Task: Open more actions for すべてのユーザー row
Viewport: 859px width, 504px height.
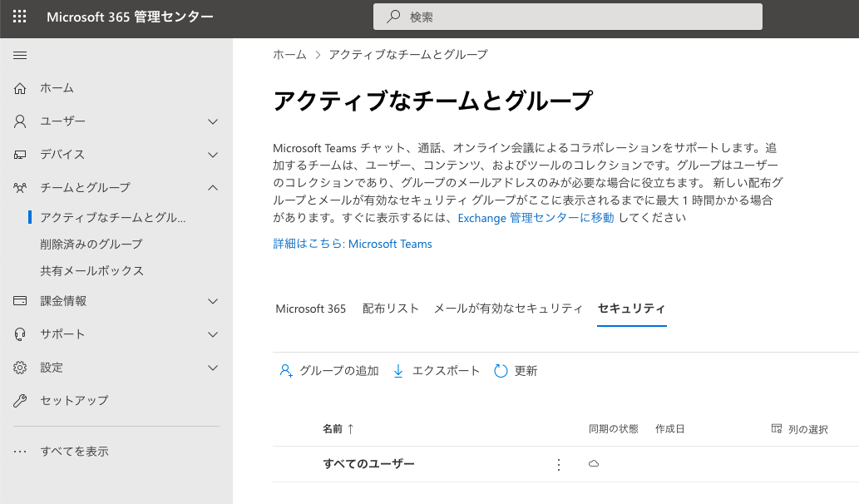Action: point(558,465)
